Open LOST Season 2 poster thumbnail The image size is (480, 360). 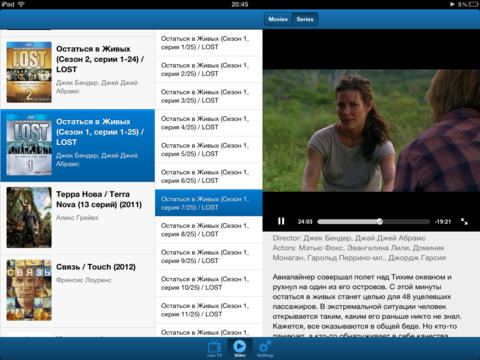pos(29,72)
